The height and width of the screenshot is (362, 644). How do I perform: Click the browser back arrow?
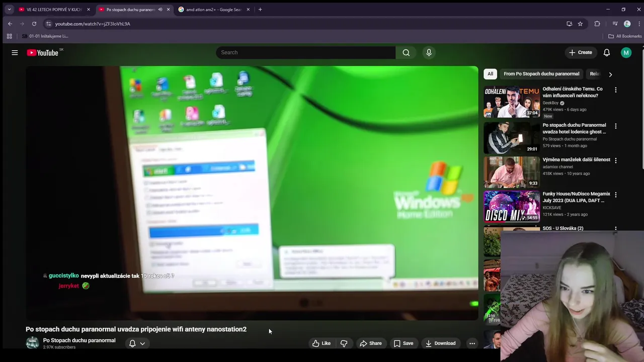point(10,24)
